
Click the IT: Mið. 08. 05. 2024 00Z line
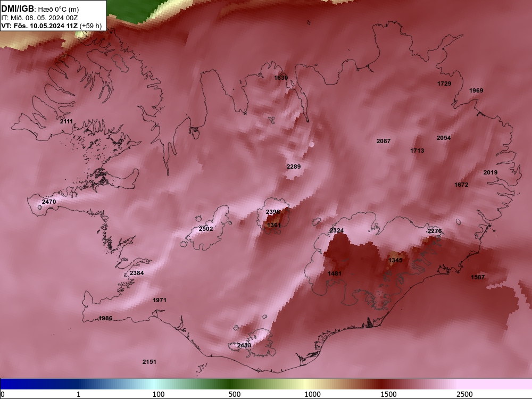[39, 18]
